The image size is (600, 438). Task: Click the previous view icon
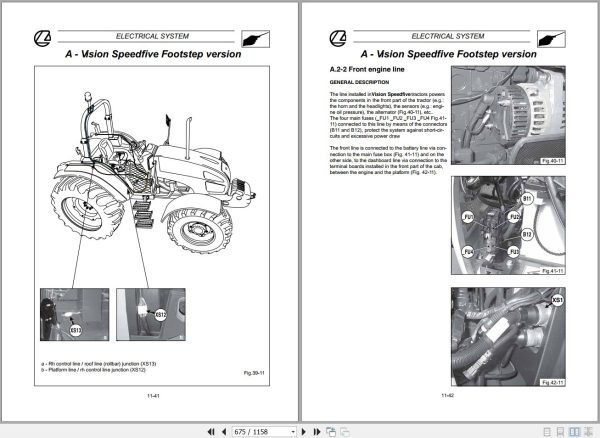point(331,432)
